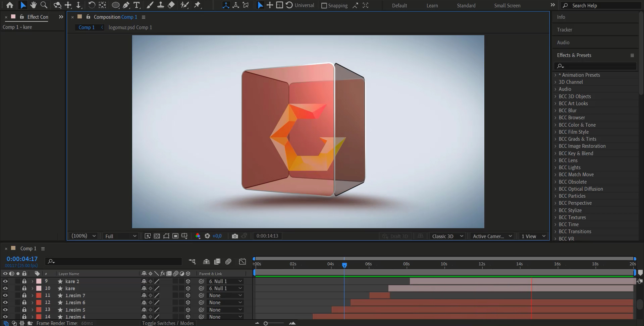
Task: Click the current time indicator marker
Action: click(x=344, y=265)
